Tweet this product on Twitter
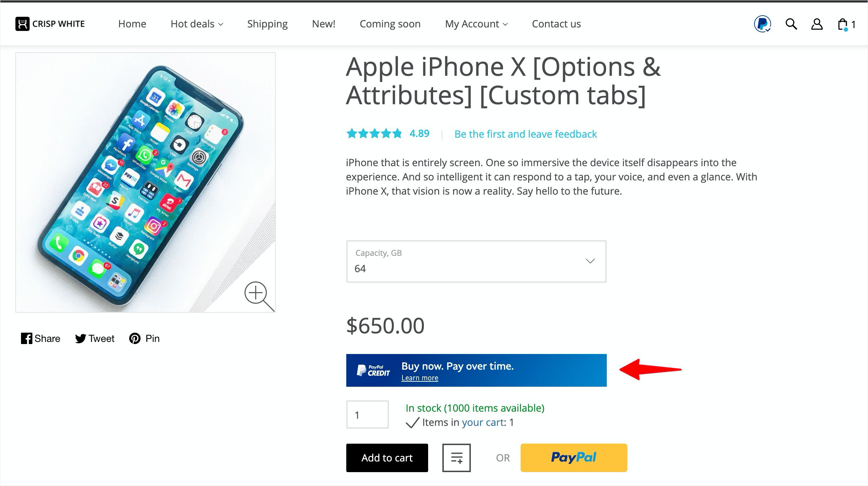This screenshot has height=486, width=868. (x=95, y=338)
